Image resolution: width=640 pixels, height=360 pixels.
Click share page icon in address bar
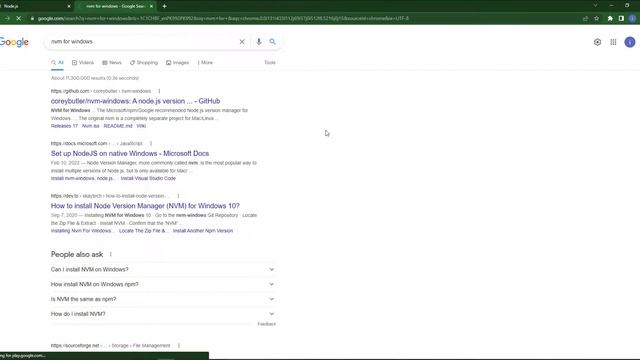tap(585, 18)
